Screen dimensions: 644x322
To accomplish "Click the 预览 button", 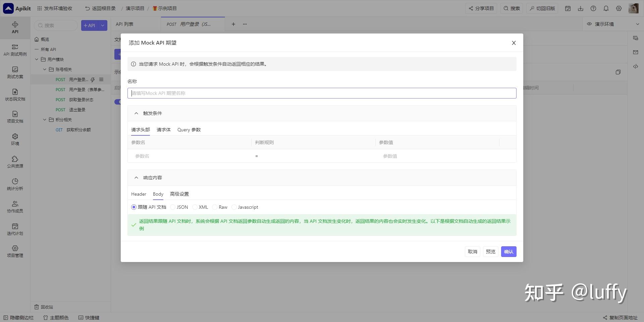I will [490, 251].
